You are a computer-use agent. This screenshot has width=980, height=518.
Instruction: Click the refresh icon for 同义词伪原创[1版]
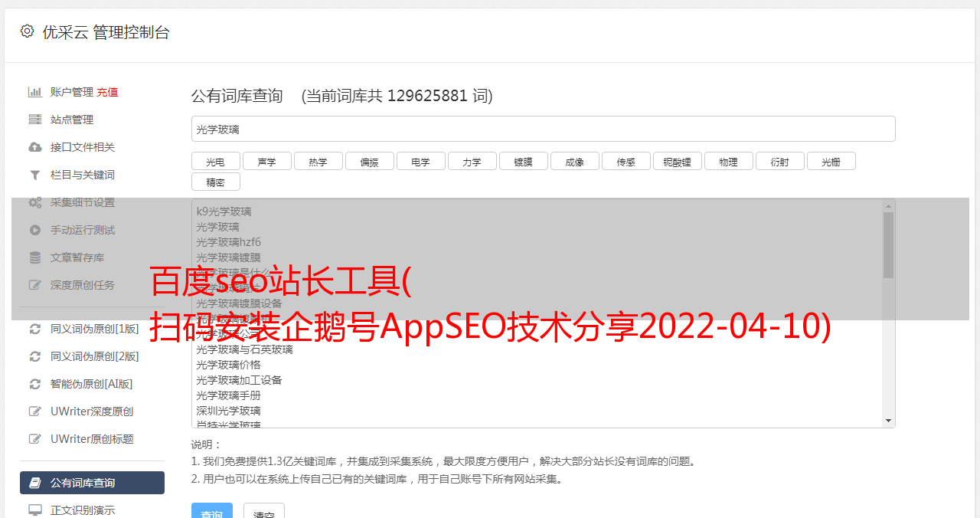coord(35,329)
